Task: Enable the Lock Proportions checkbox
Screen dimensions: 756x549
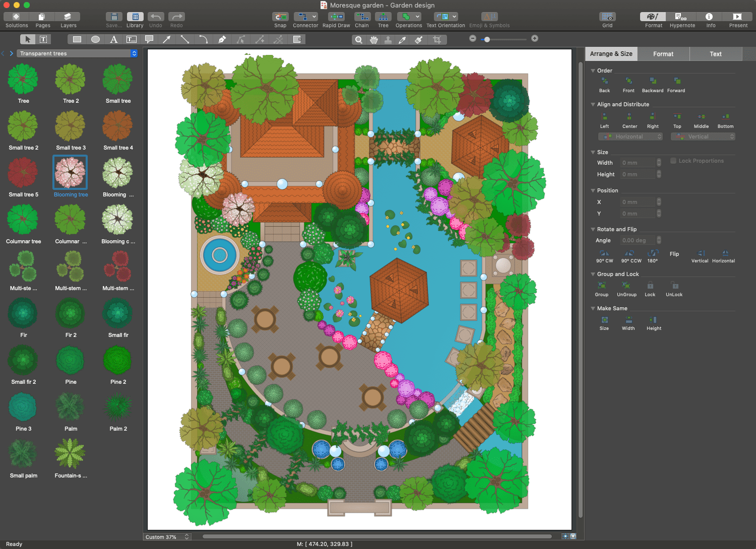Action: (x=673, y=161)
